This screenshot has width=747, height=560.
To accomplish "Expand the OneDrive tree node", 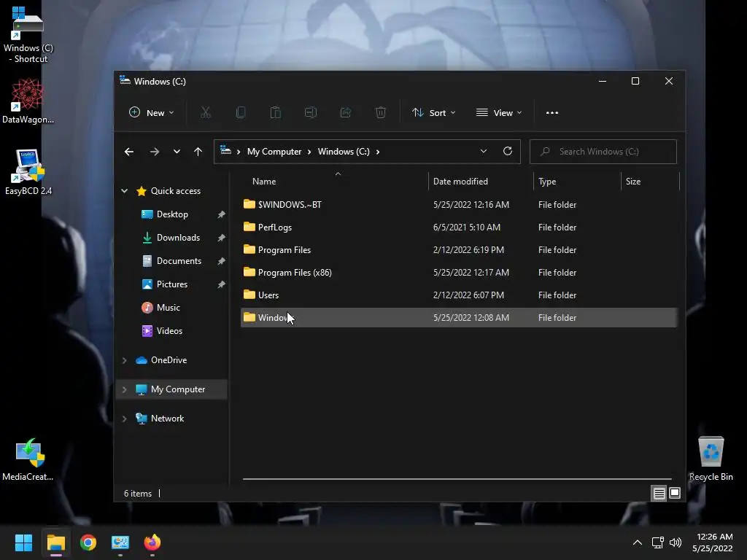I will tap(124, 360).
